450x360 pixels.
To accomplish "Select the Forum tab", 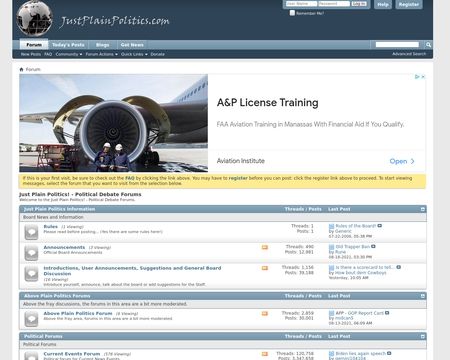I will point(34,45).
